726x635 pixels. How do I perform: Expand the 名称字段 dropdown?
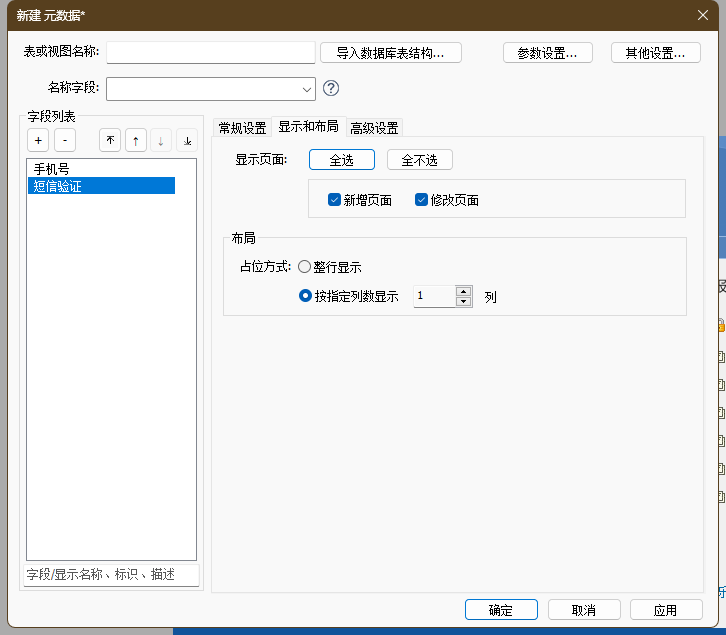(305, 89)
